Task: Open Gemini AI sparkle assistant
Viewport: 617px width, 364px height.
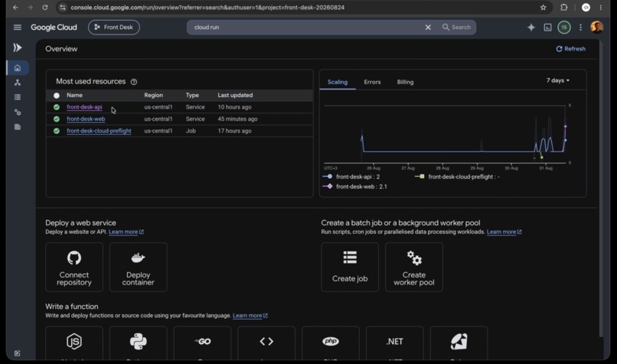Action: point(530,27)
